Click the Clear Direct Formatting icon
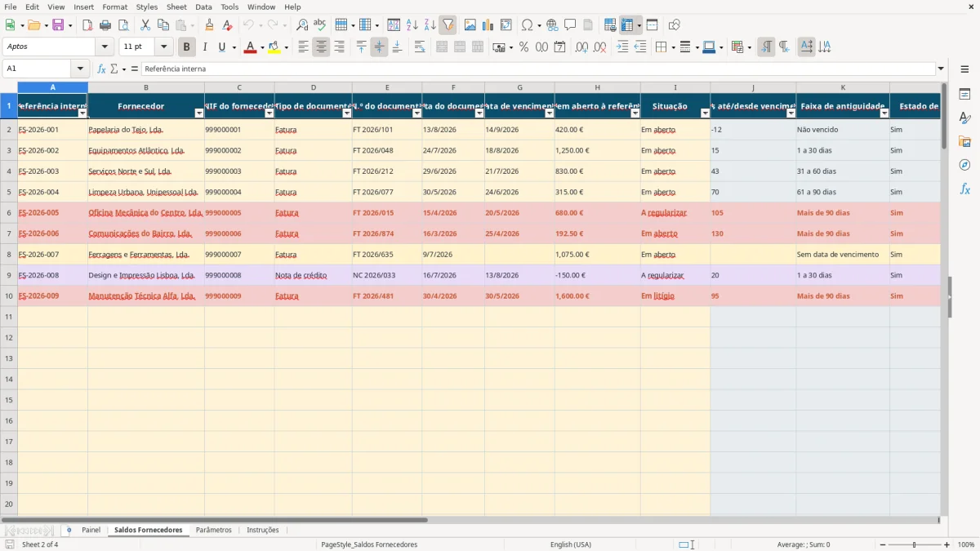Image resolution: width=980 pixels, height=551 pixels. (228, 25)
